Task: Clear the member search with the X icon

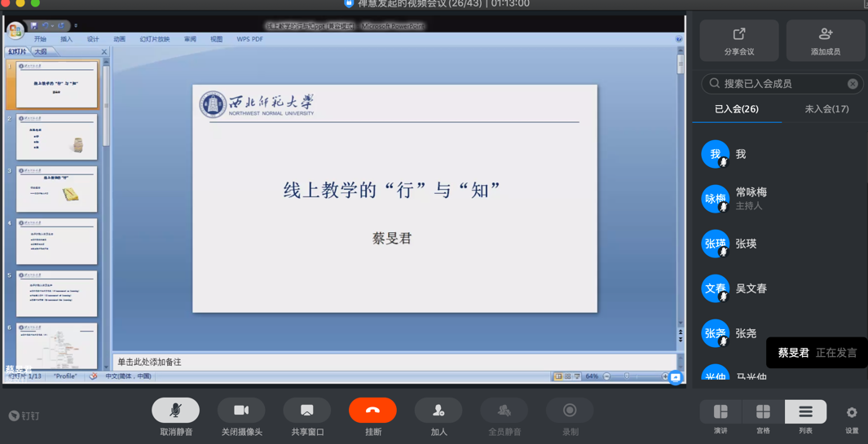Action: [853, 84]
